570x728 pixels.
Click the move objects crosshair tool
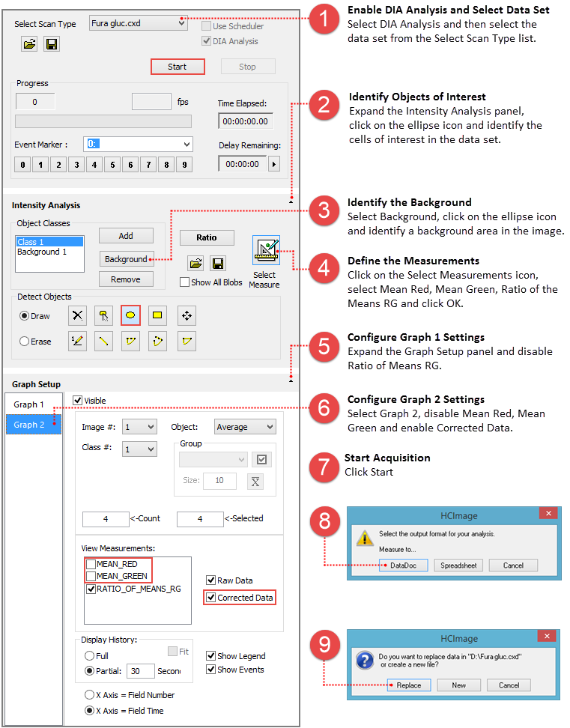[187, 316]
